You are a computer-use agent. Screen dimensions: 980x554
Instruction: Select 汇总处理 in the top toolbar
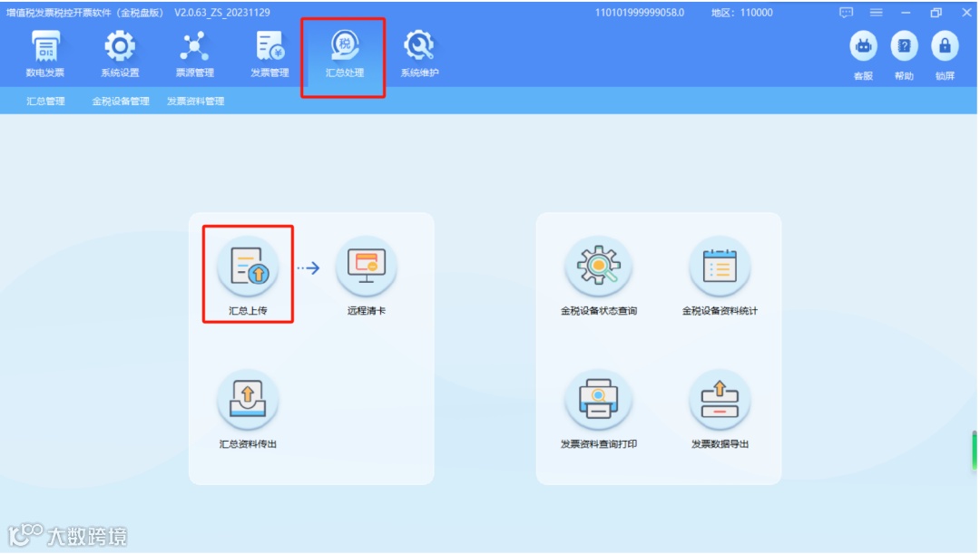pyautogui.click(x=345, y=54)
